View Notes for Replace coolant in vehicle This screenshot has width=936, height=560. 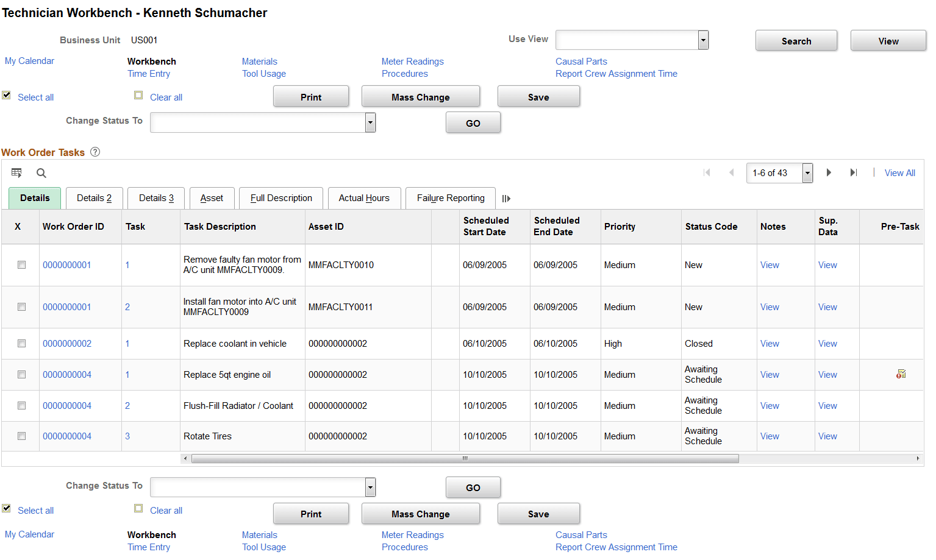pyautogui.click(x=770, y=344)
